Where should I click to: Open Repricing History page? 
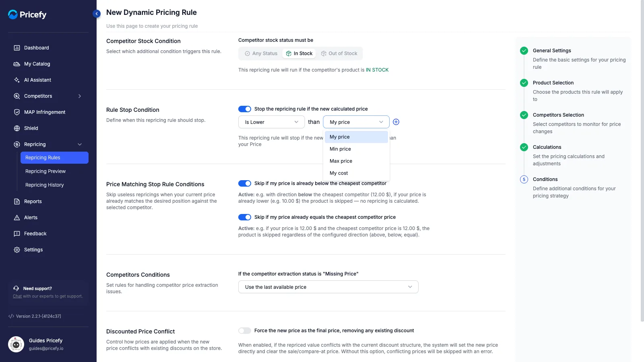[45, 185]
